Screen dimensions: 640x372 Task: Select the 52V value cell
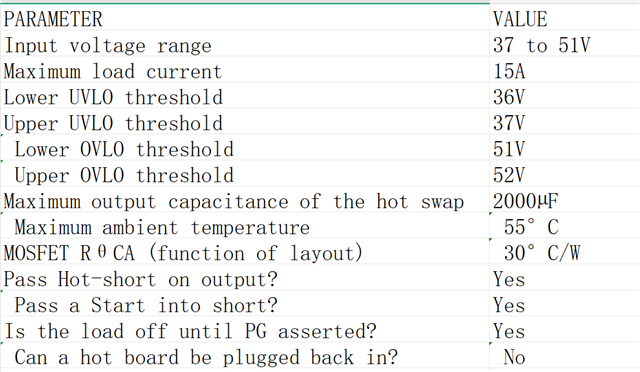click(564, 174)
